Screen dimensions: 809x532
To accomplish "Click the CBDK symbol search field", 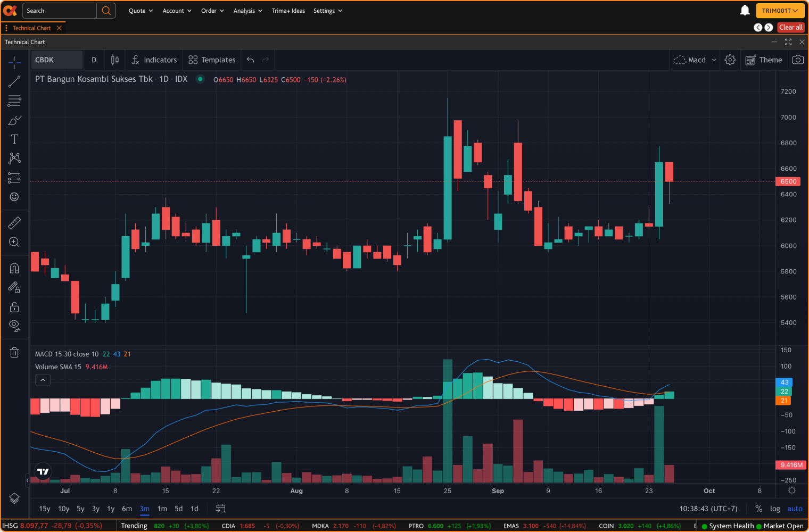I will tap(57, 60).
